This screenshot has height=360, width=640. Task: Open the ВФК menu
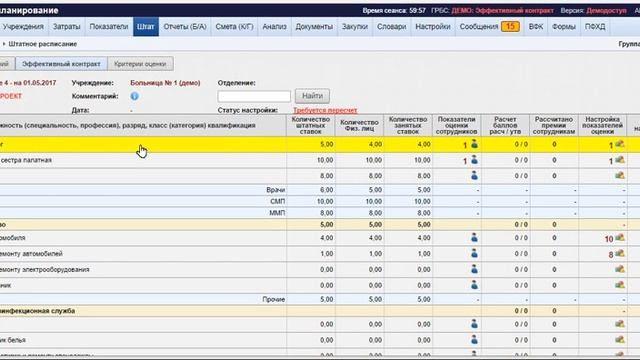[536, 27]
